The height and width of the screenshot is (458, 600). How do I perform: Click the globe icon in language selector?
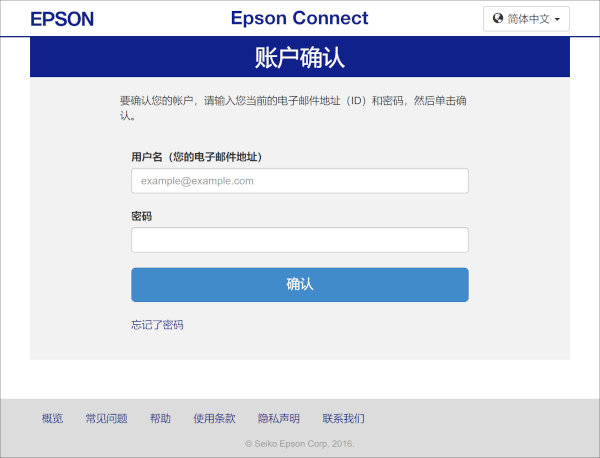tap(498, 18)
